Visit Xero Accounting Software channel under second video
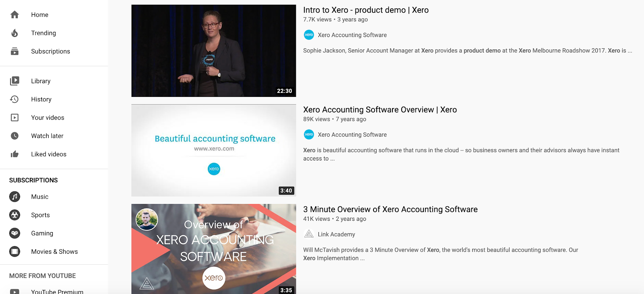Image resolution: width=644 pixels, height=294 pixels. click(352, 135)
